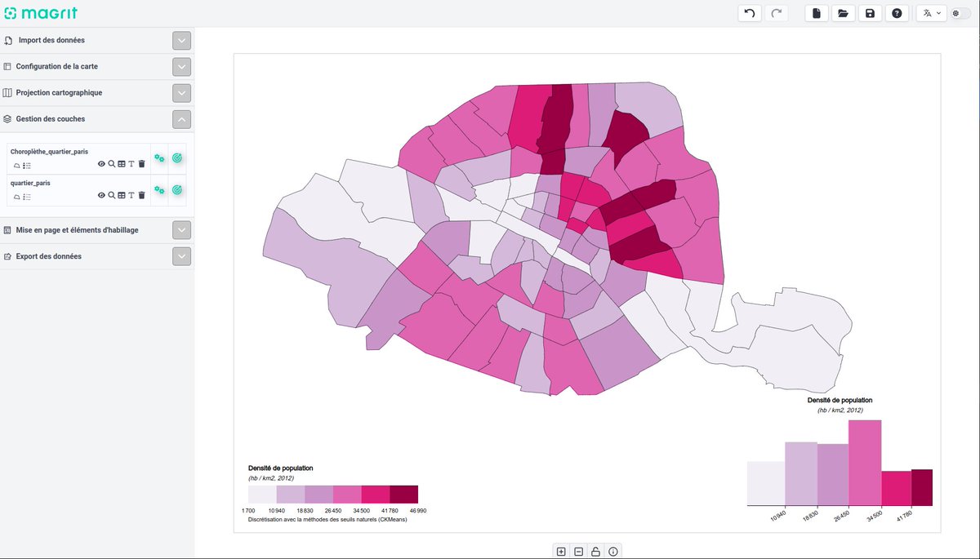Click the zoom-in button under the map

click(561, 551)
